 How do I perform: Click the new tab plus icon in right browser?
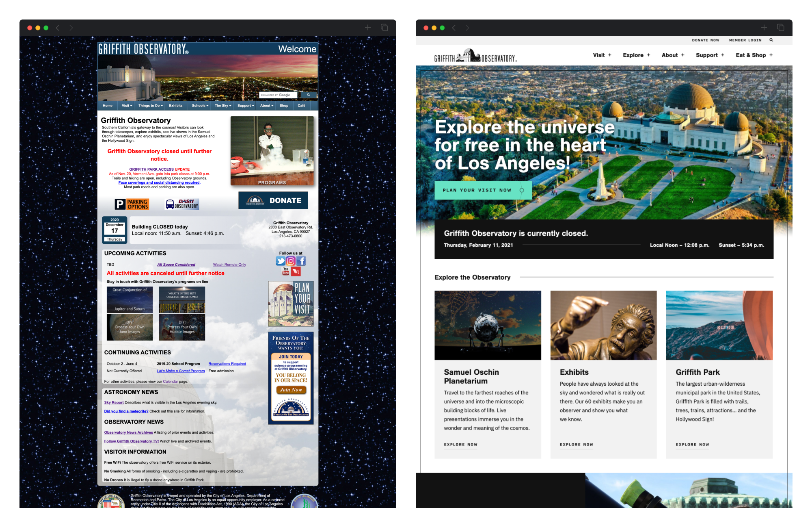(764, 28)
